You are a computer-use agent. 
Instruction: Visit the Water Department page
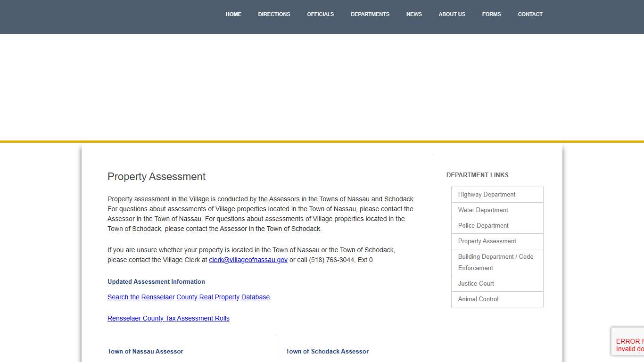[x=483, y=210]
